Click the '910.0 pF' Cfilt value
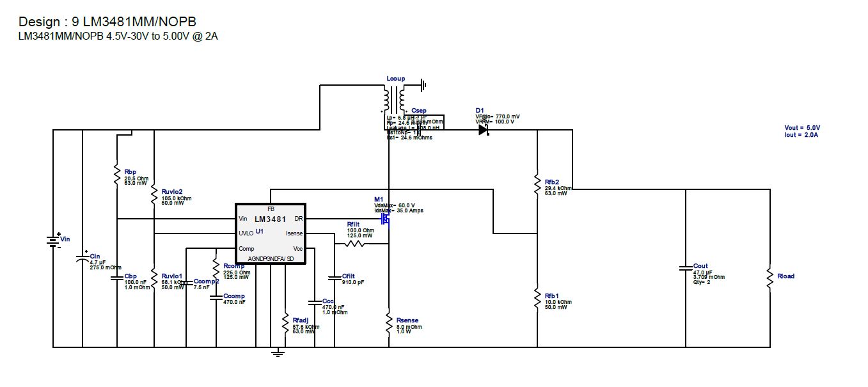The image size is (868, 387). click(354, 282)
